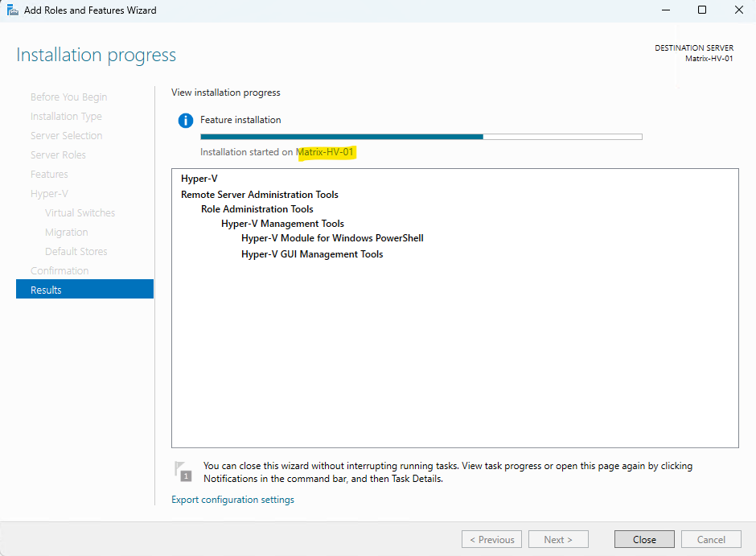Select the Results step in the sidebar
Viewport: 756px width, 556px height.
click(85, 290)
